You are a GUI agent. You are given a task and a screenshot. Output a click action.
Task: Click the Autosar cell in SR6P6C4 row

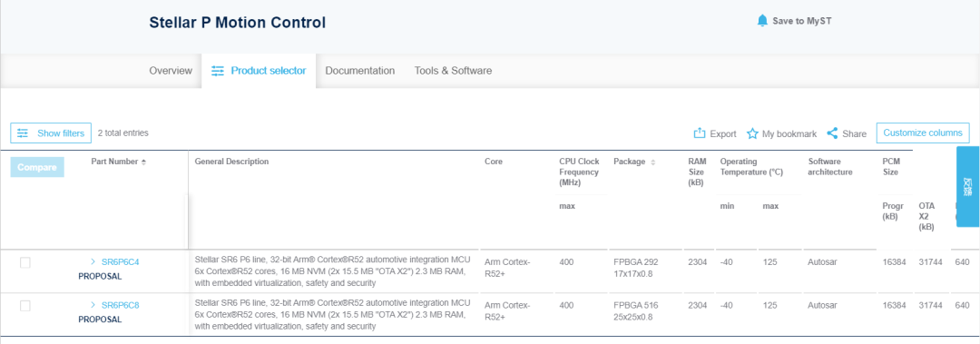(x=822, y=262)
